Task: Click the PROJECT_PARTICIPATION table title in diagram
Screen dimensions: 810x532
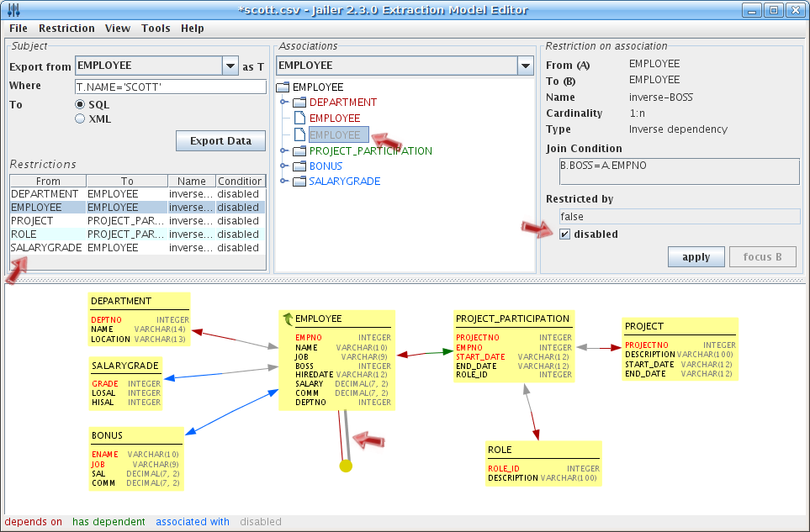Action: click(x=512, y=319)
